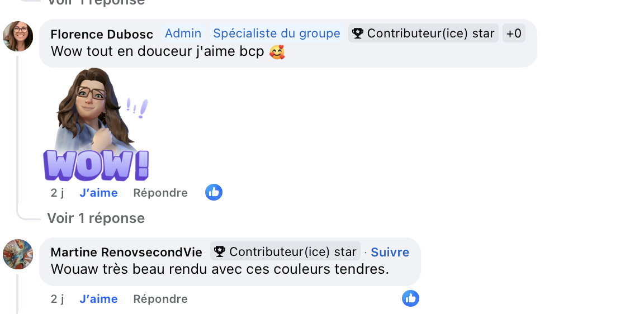Viewport: 644px width, 314px height.
Task: Open Martine RenovsecondVie's name link
Action: point(126,252)
